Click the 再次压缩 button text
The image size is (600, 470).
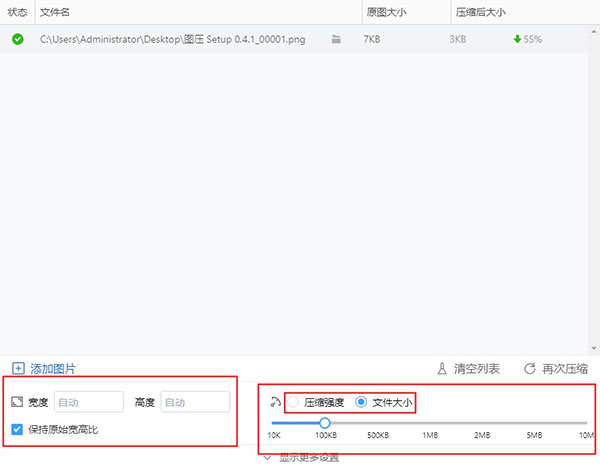coord(565,369)
